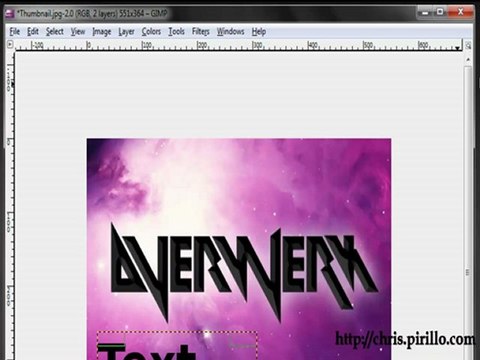
Task: Open the Filters menu
Action: (201, 32)
